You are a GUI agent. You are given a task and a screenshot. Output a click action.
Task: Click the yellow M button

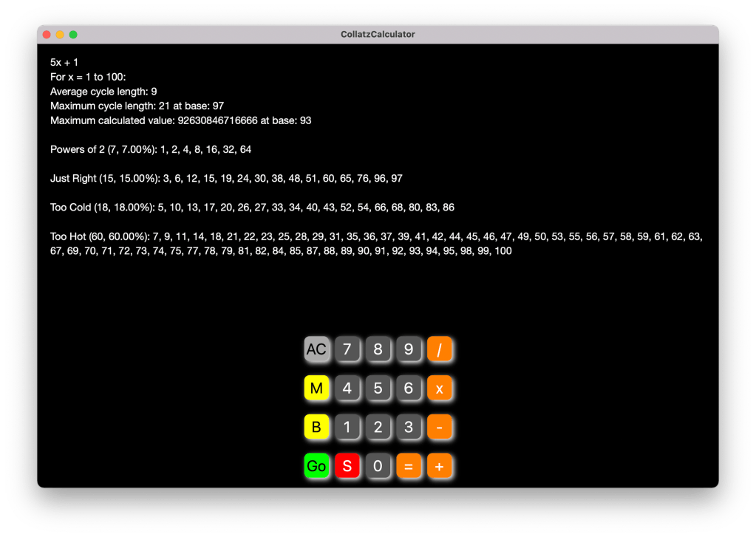[316, 388]
